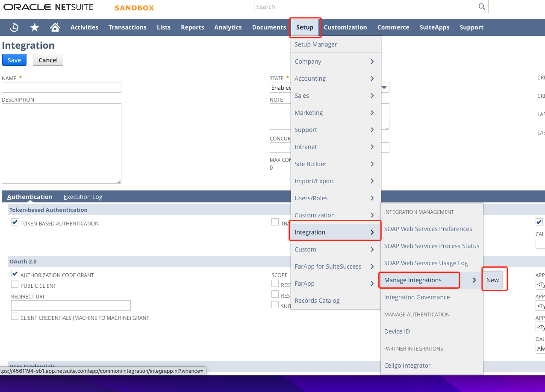545x392 pixels.
Task: Click the Name input field
Action: 62,87
